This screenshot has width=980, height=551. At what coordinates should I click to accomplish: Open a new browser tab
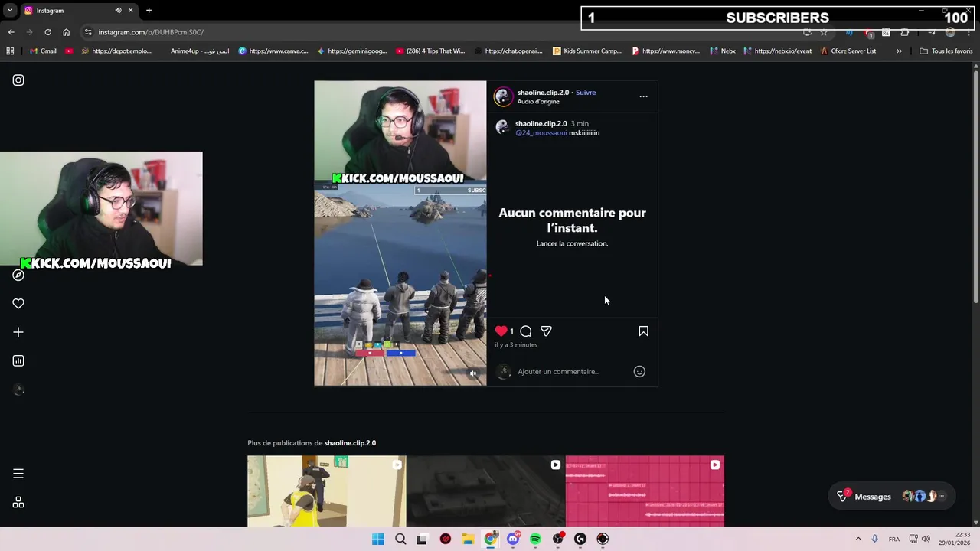point(149,11)
